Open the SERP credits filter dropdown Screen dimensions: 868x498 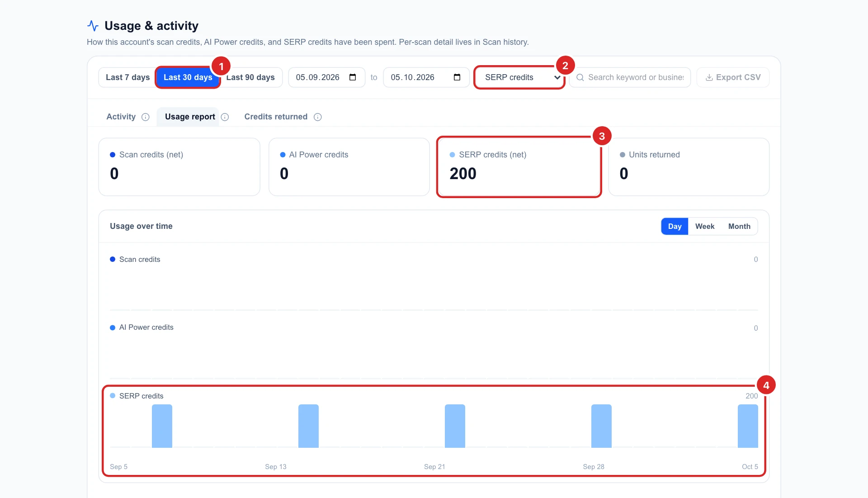point(519,77)
